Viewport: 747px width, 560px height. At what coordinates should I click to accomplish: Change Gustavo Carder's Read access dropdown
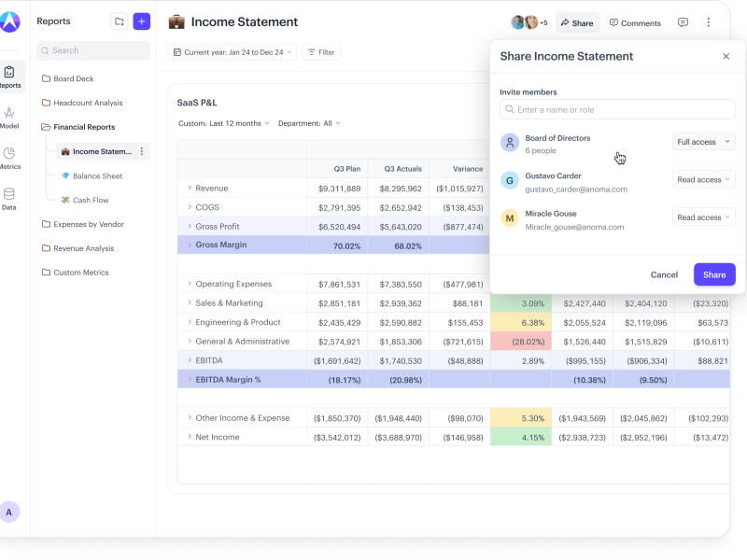pyautogui.click(x=703, y=179)
